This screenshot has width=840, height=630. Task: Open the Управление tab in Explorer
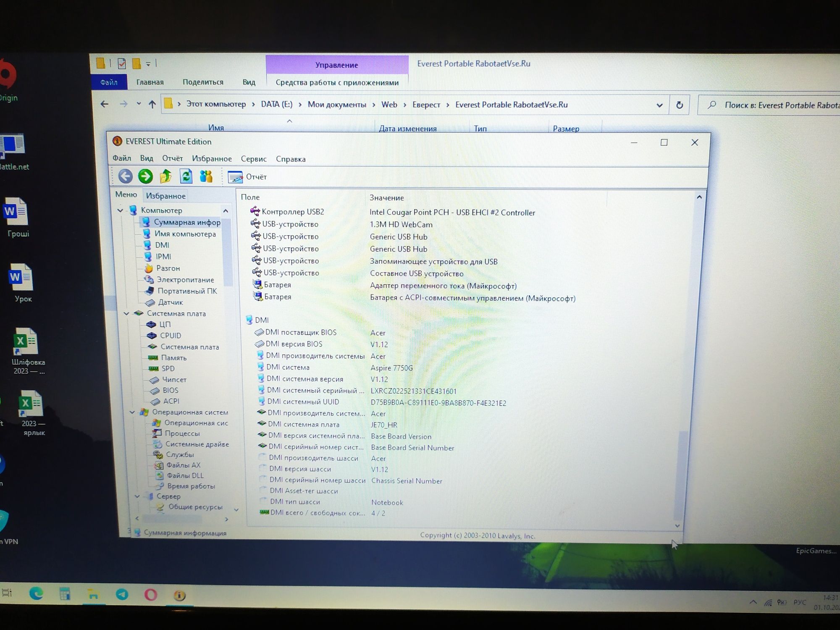[337, 65]
